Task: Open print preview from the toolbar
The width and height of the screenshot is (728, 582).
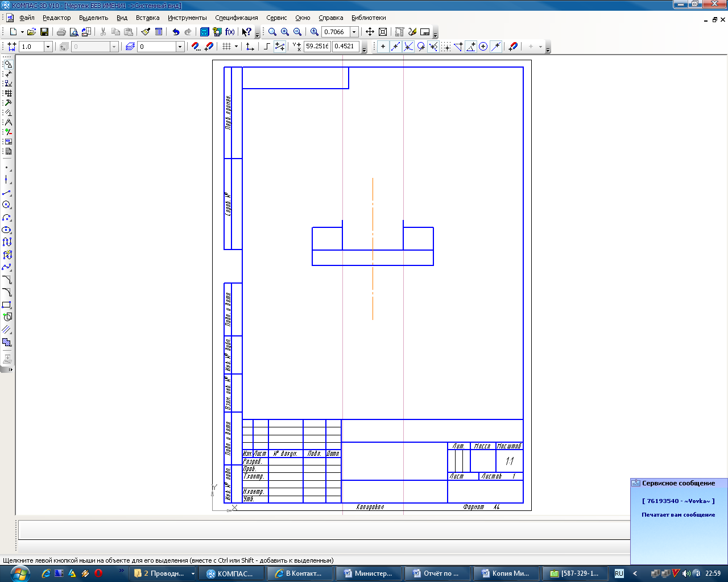Action: pos(74,32)
